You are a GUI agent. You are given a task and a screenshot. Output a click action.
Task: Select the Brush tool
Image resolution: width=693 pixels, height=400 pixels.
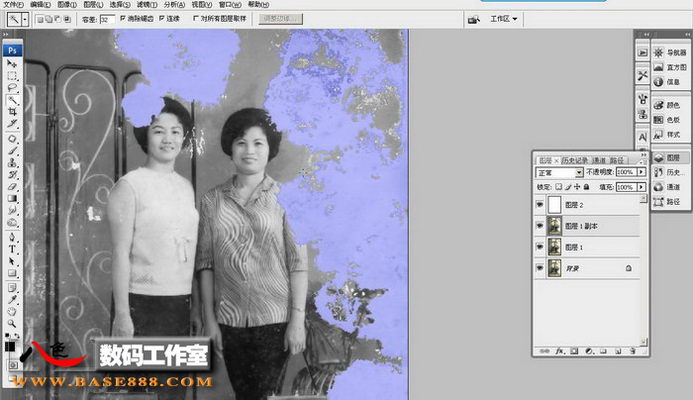12,151
